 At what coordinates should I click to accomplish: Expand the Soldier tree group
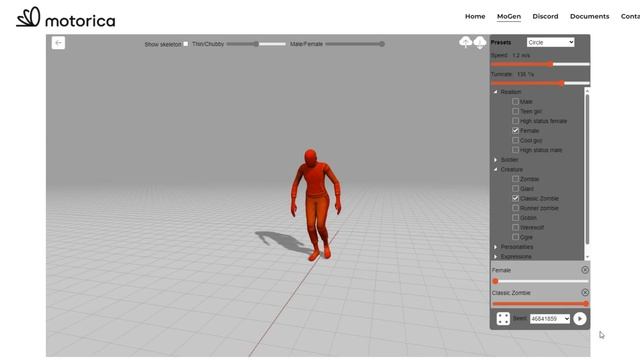tap(496, 160)
